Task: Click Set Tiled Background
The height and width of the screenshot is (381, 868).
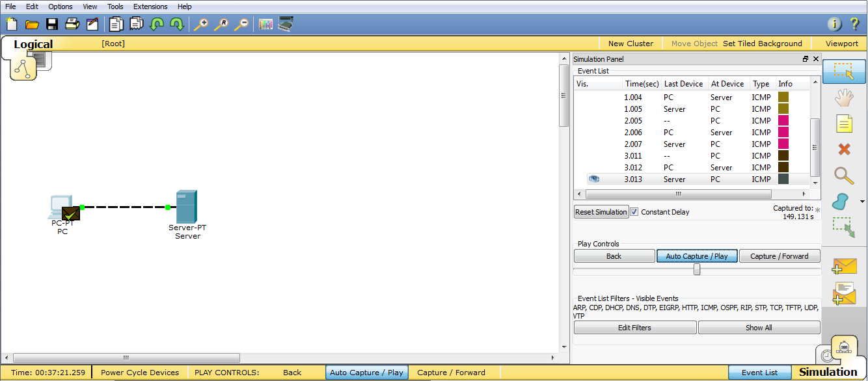Action: coord(763,44)
